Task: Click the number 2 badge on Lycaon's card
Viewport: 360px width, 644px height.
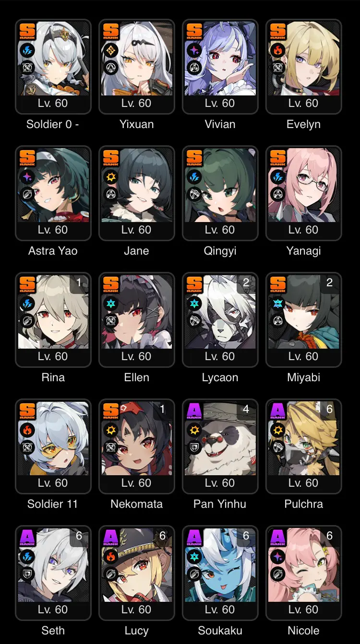Action: [246, 282]
